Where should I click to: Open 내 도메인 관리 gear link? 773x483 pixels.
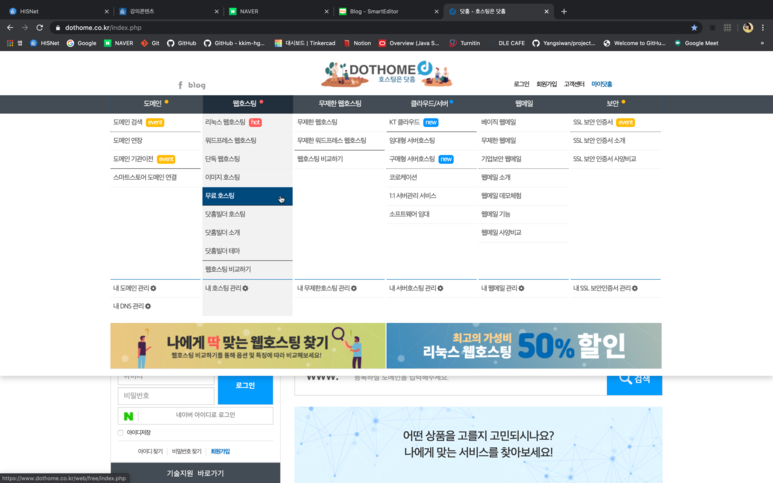pos(134,288)
